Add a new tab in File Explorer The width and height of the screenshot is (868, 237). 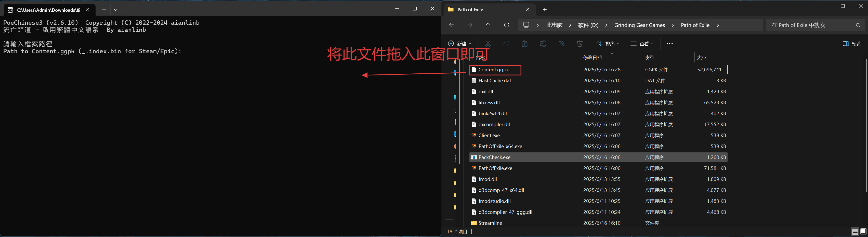tap(545, 9)
